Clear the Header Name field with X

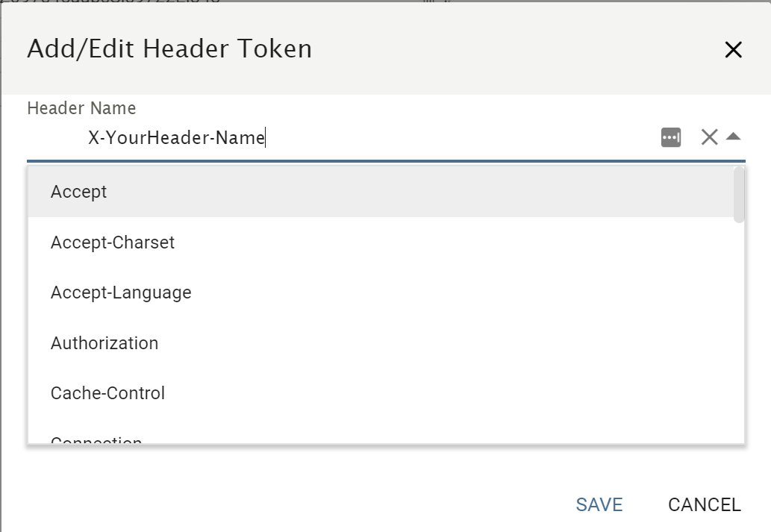tap(709, 137)
